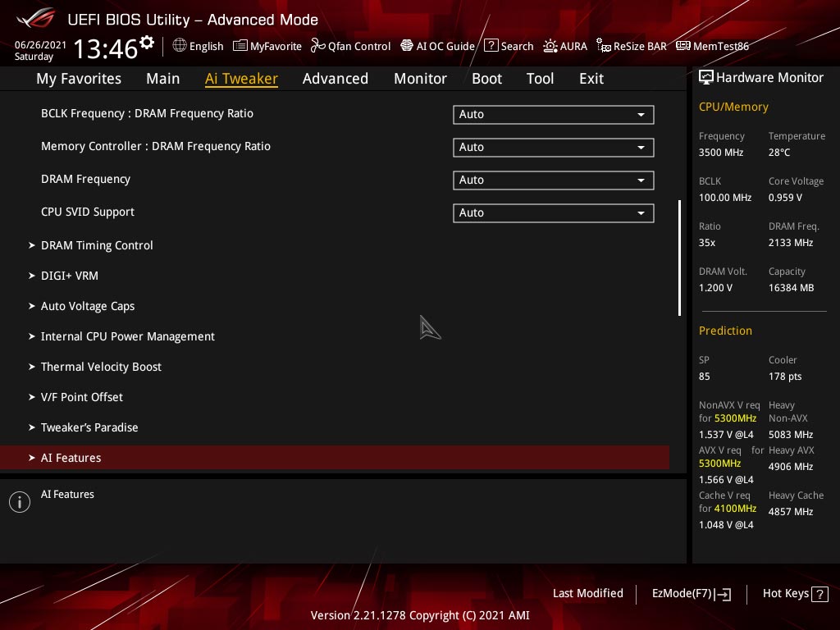This screenshot has width=840, height=630.
Task: Open MyFavorite list icon
Action: [x=240, y=46]
